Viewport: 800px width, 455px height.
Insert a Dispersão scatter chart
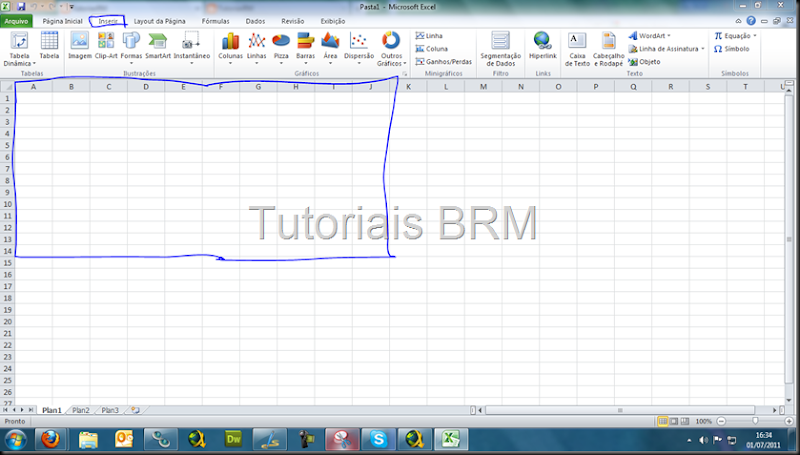click(x=359, y=48)
